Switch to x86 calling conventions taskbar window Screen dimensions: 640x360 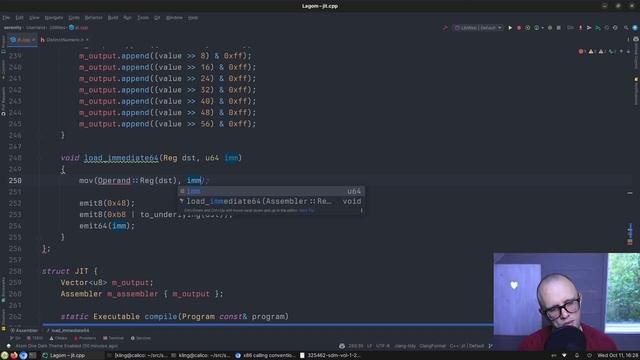[264, 356]
